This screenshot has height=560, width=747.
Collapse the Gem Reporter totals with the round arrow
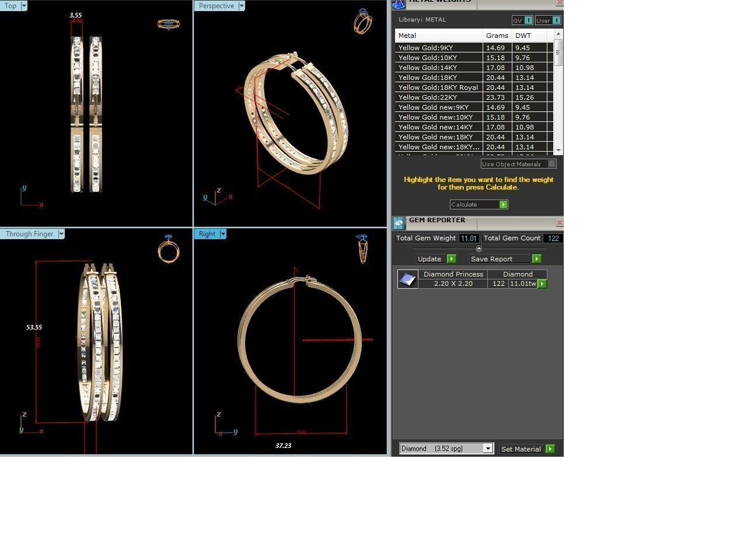tap(479, 249)
